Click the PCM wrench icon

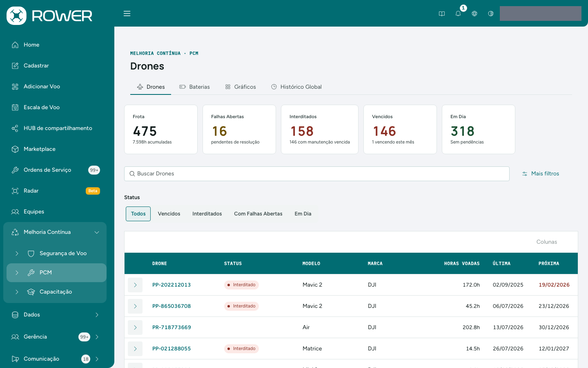pyautogui.click(x=31, y=273)
